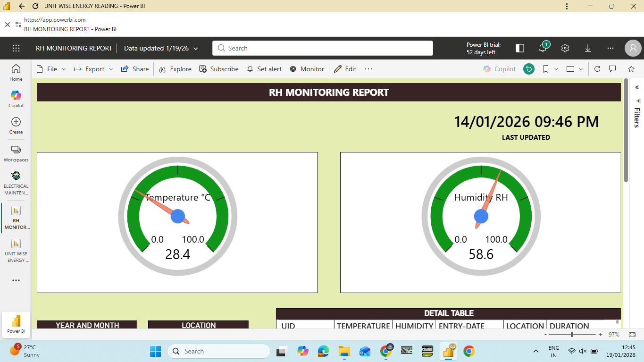644x362 pixels.
Task: Open the comments speech bubble icon
Action: point(612,69)
